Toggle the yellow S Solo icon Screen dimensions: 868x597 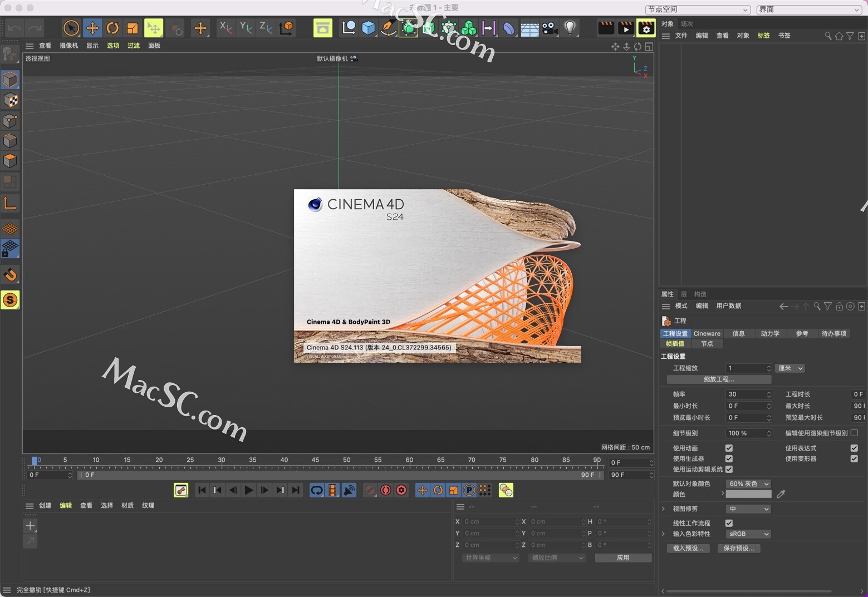tap(10, 300)
